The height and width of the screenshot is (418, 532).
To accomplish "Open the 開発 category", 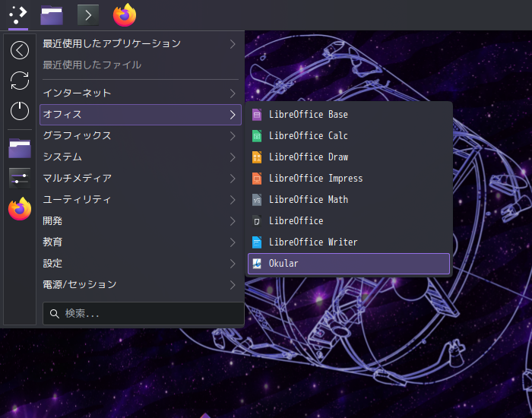I will click(x=141, y=221).
